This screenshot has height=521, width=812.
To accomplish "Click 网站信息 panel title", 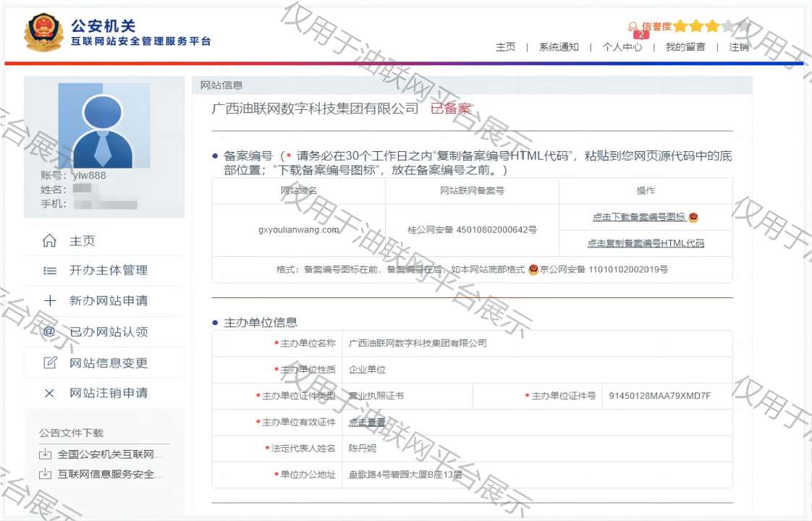I will 221,85.
